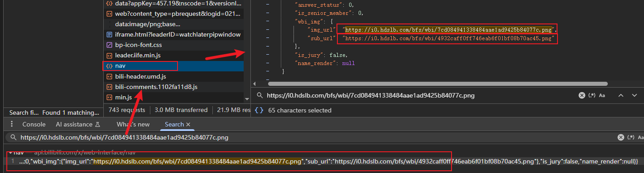Screen dimensions: 644x173
Task: Close the Search drawer tab
Action: [188, 124]
